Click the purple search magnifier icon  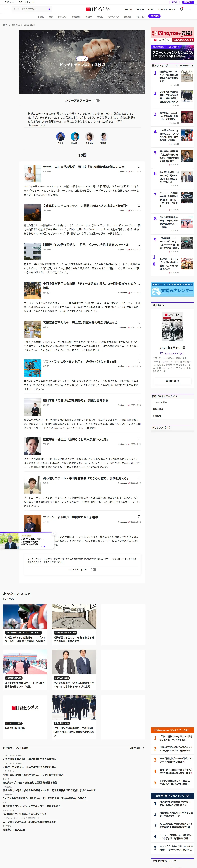click(49, 9)
